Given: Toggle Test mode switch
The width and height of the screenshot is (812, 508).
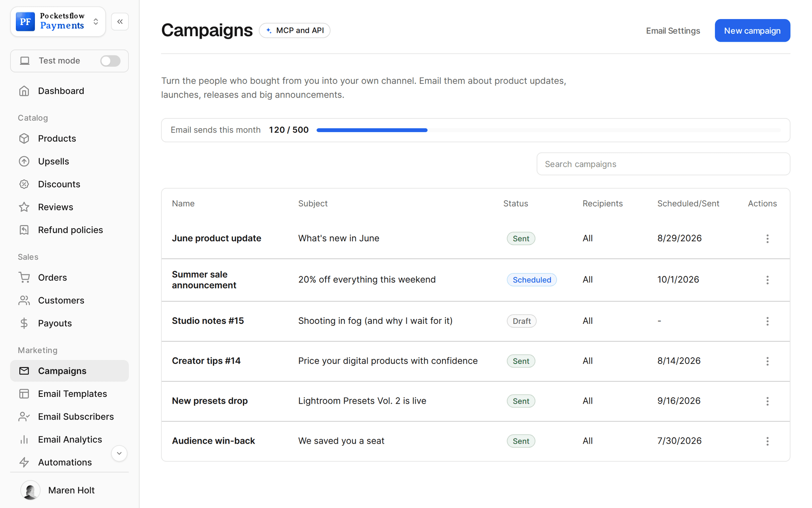Looking at the screenshot, I should click(x=110, y=61).
